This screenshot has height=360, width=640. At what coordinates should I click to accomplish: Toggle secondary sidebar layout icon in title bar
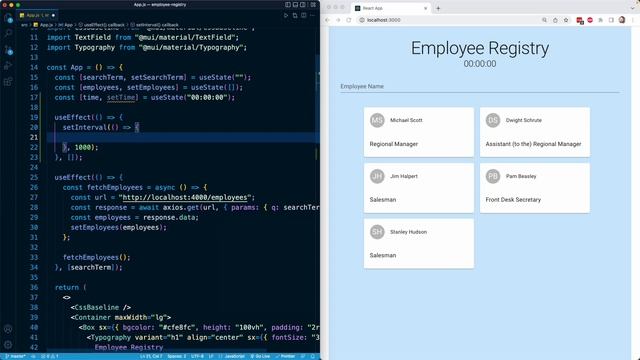(x=303, y=5)
